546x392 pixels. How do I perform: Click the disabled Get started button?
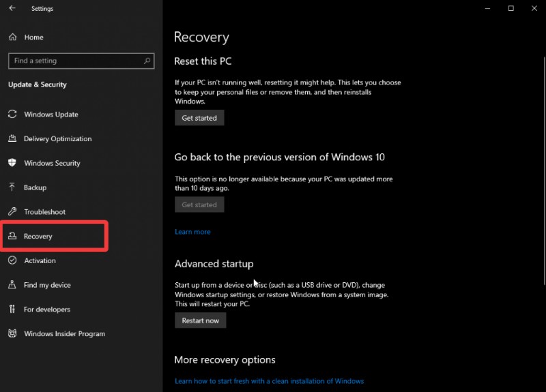click(x=199, y=205)
